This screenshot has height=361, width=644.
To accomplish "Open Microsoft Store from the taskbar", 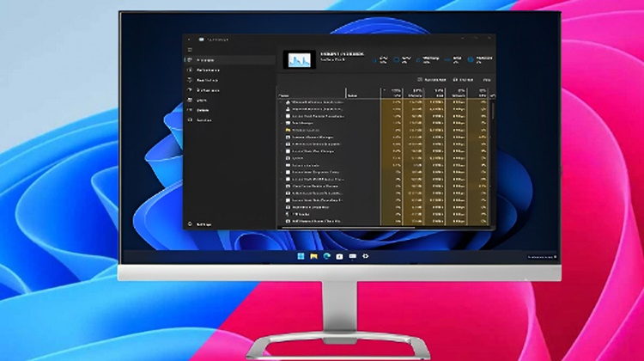I will pyautogui.click(x=339, y=256).
